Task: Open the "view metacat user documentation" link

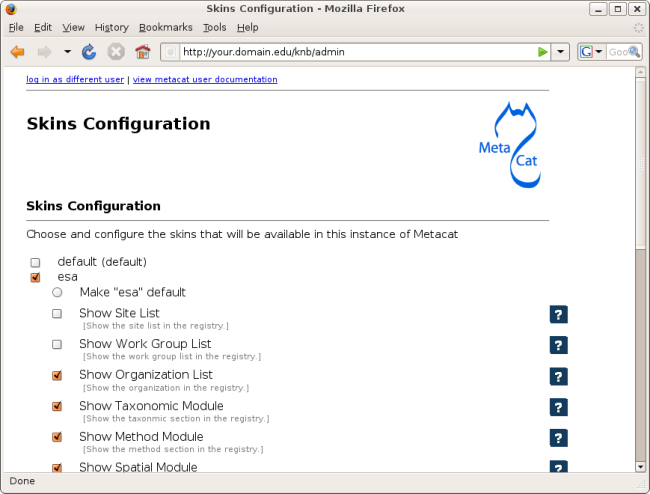Action: (x=205, y=79)
